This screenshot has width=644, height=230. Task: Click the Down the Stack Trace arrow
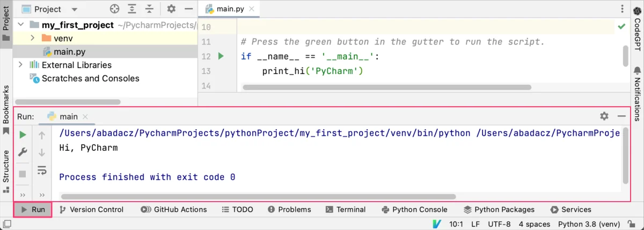pos(42,153)
